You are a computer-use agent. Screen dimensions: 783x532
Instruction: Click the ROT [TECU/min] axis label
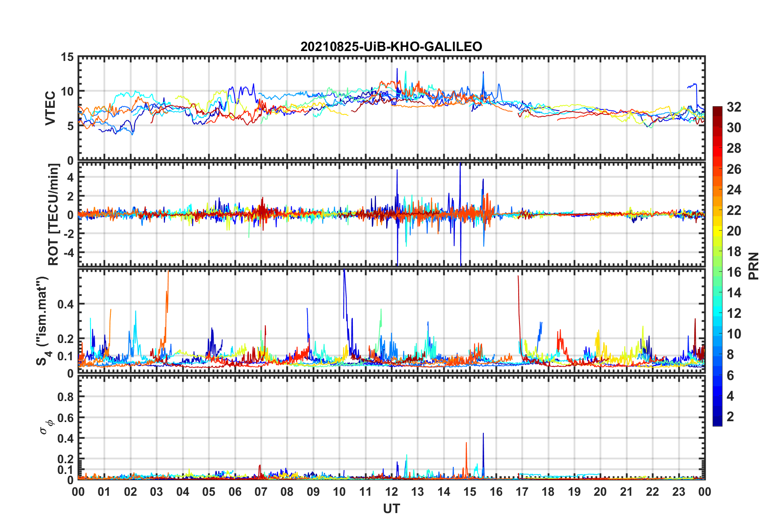click(54, 215)
